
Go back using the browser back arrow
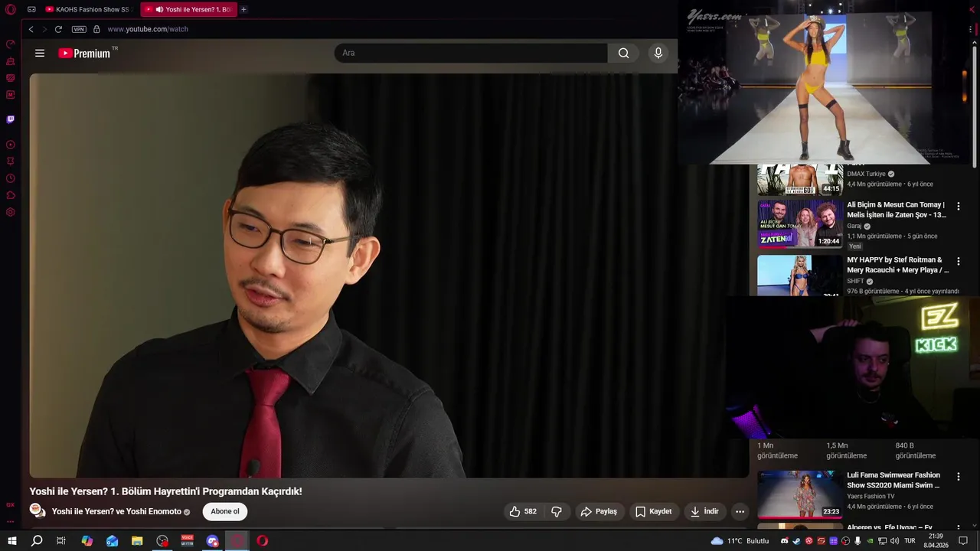[31, 29]
